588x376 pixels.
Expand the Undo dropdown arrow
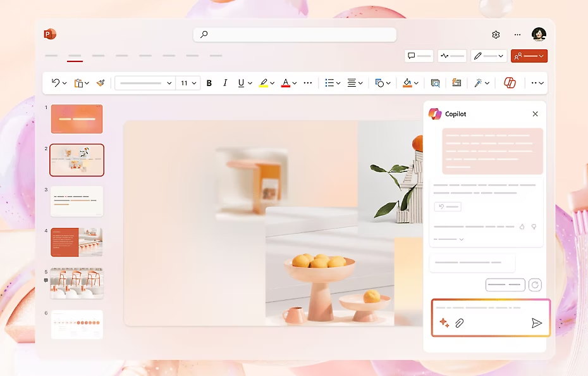click(64, 83)
